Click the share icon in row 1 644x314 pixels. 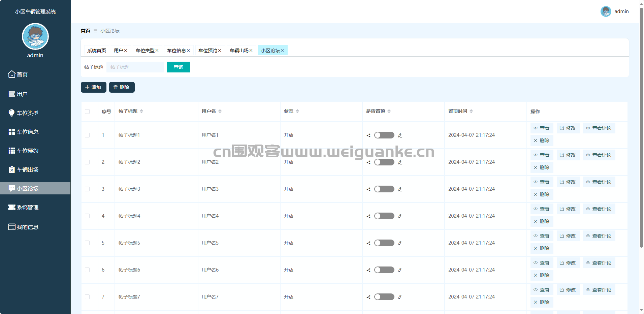[x=368, y=135]
